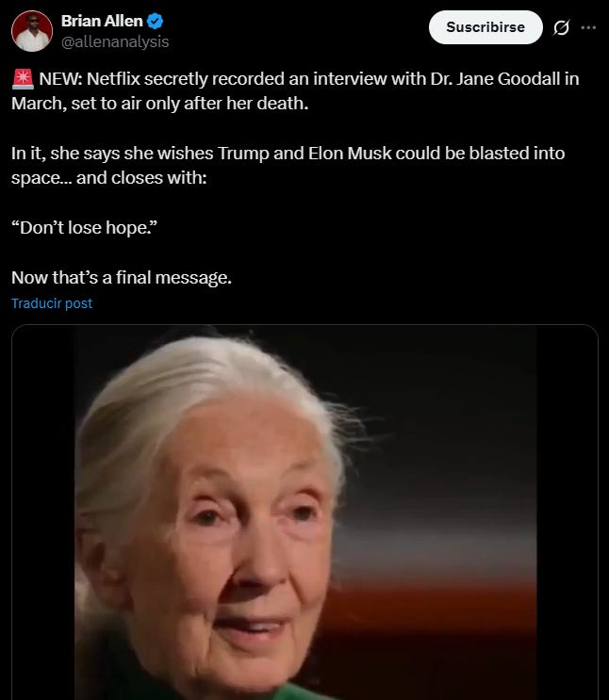This screenshot has width=609, height=700.
Task: Click the video's right black letterbox bar
Action: click(567, 513)
